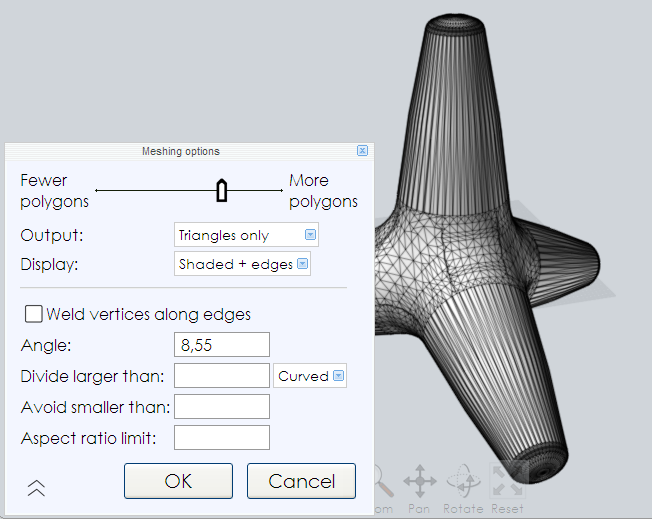The height and width of the screenshot is (519, 652).
Task: Click the Angle input field
Action: pos(222,345)
